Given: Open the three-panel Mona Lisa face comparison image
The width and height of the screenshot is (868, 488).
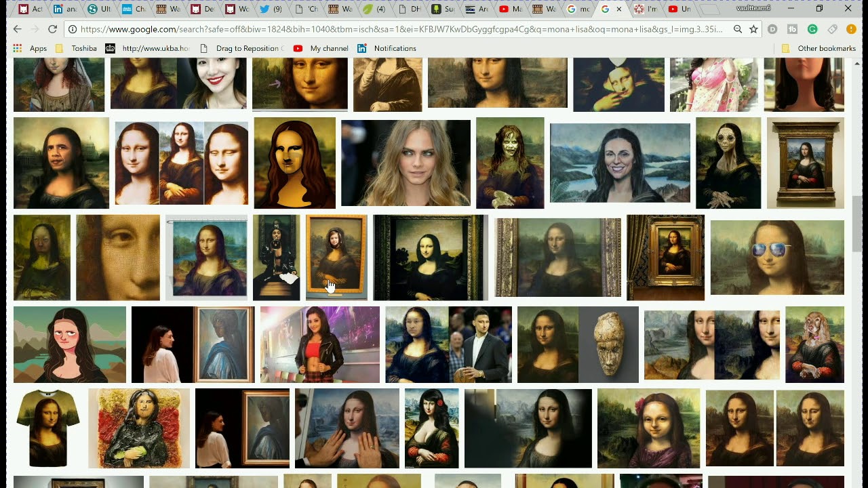Looking at the screenshot, I should click(182, 163).
